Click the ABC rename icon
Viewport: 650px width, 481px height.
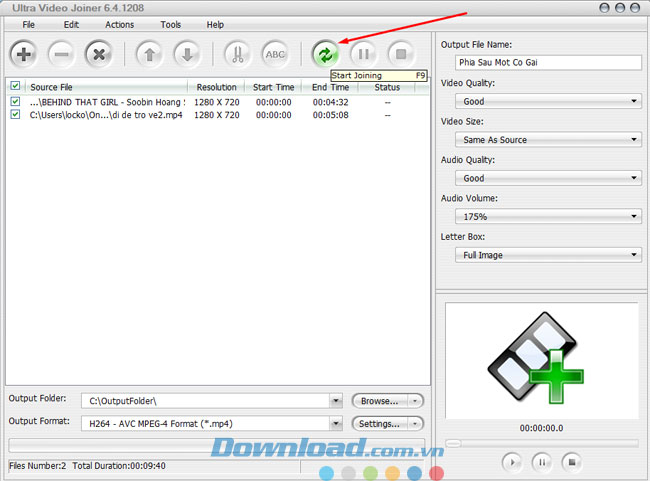[275, 54]
